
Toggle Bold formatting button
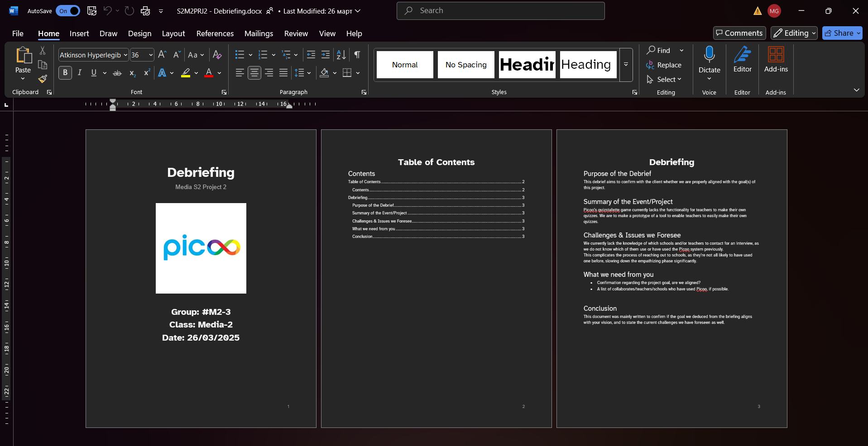tap(65, 73)
